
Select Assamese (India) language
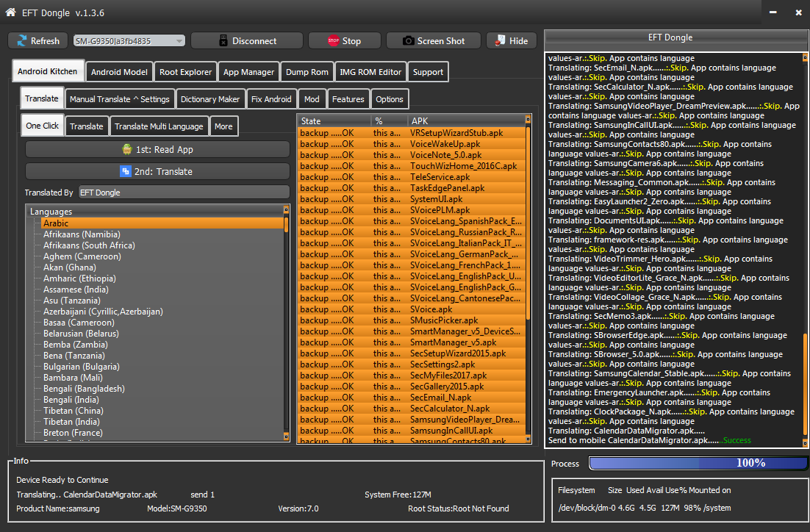pyautogui.click(x=76, y=290)
